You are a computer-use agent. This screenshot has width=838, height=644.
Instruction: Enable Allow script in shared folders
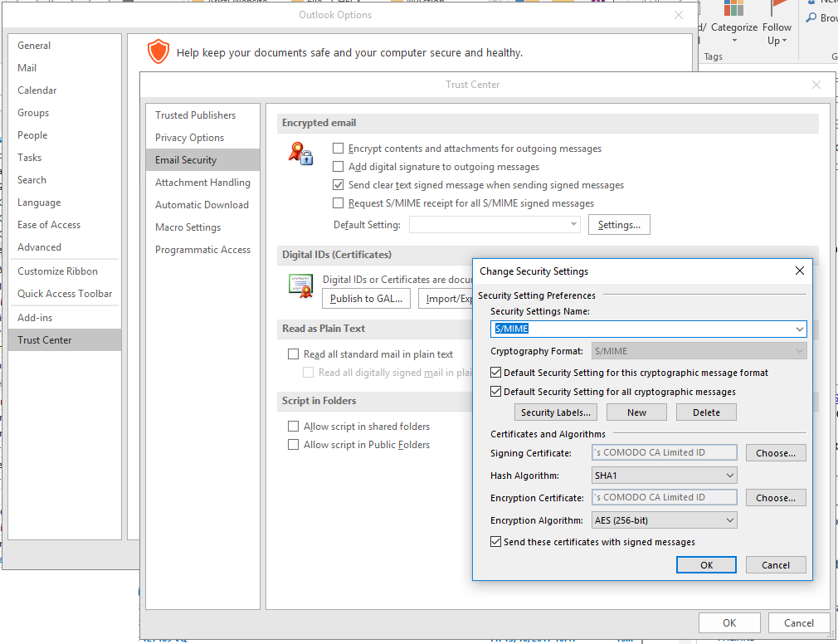[x=293, y=426]
